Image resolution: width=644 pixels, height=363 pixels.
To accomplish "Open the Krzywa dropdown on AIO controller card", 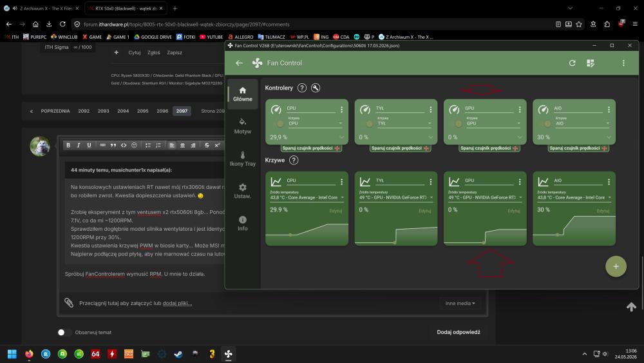I will pos(582,122).
